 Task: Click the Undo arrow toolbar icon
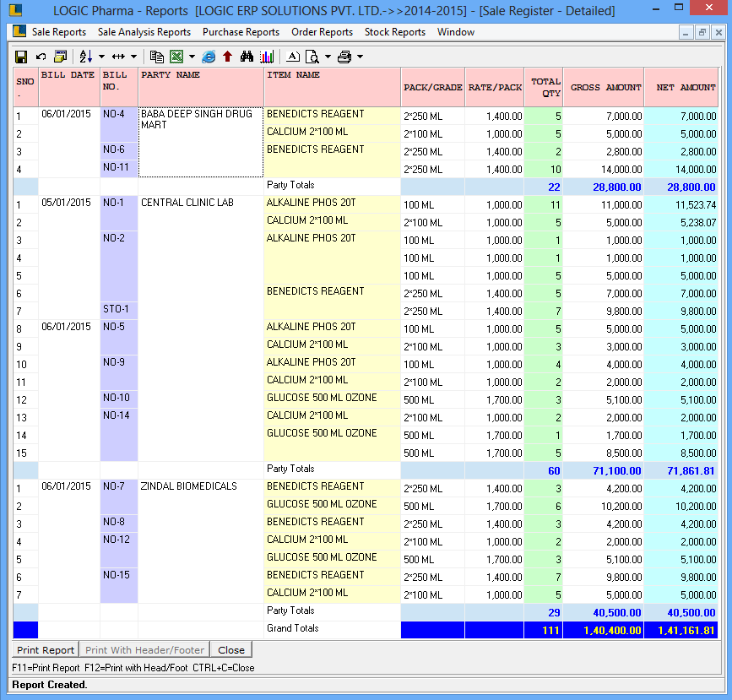coord(41,57)
